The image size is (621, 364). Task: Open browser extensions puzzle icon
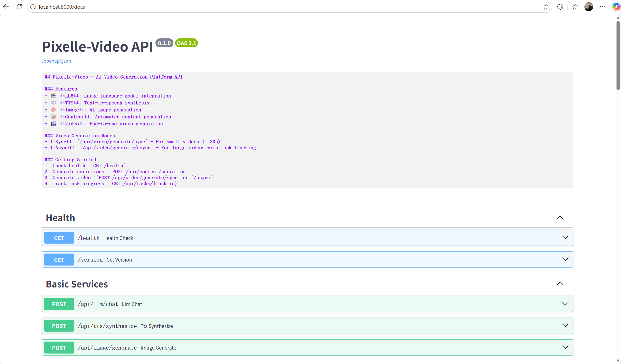pyautogui.click(x=560, y=7)
